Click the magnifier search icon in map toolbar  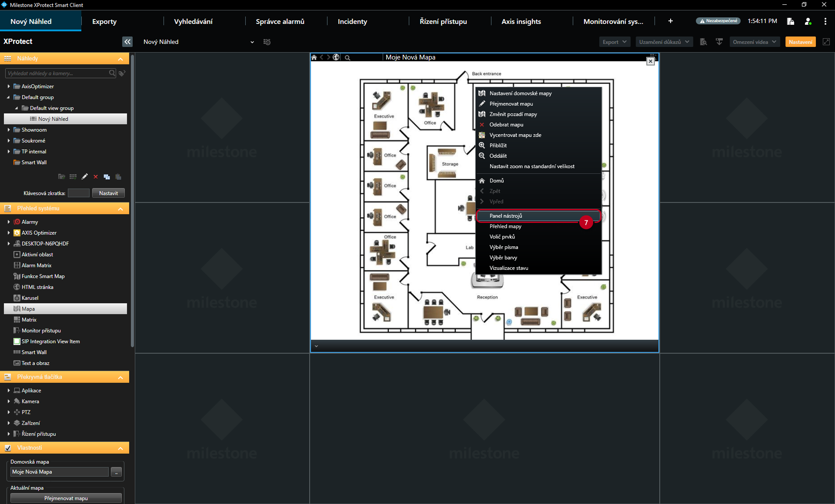pos(347,57)
